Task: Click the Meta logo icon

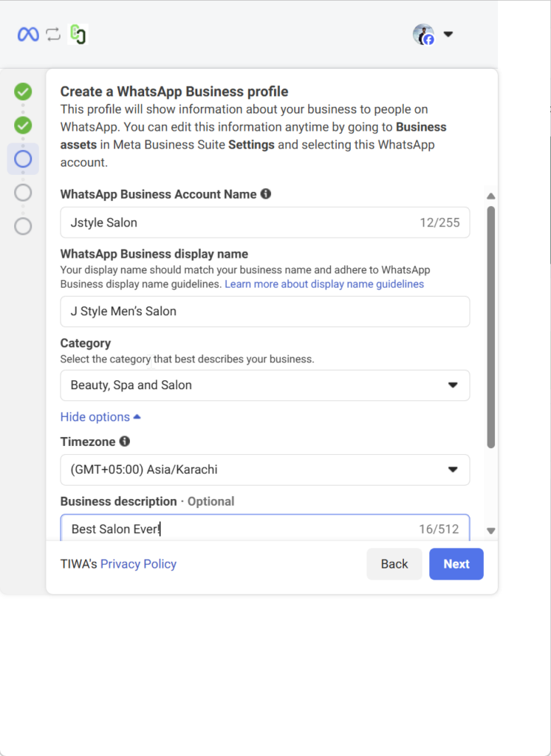Action: (x=28, y=34)
